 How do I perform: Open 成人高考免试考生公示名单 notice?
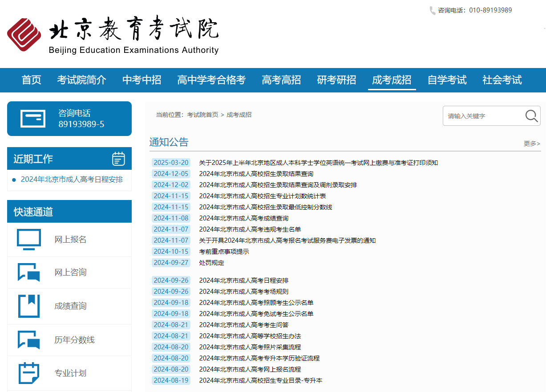pyautogui.click(x=256, y=314)
